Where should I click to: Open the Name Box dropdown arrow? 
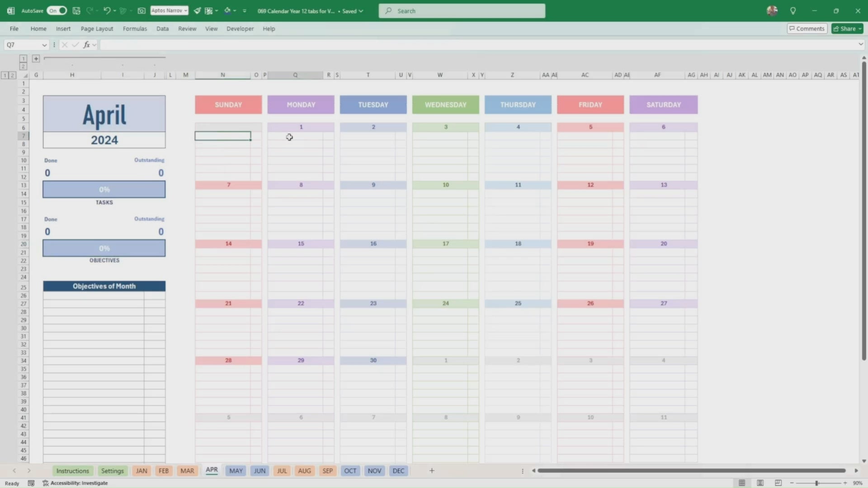(x=44, y=45)
